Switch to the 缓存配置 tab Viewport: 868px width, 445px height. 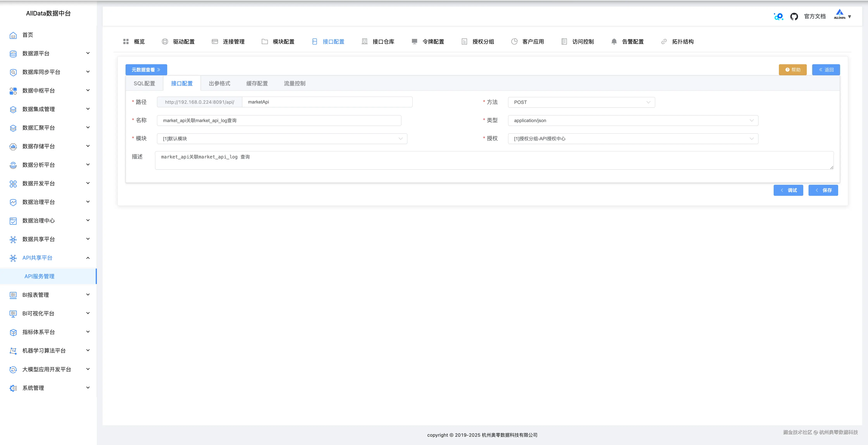(x=257, y=83)
